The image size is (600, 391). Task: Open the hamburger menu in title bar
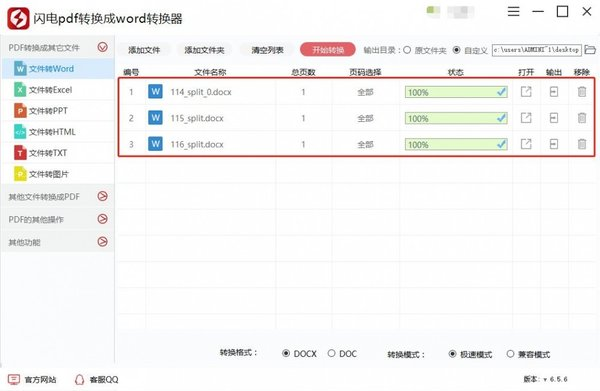514,11
